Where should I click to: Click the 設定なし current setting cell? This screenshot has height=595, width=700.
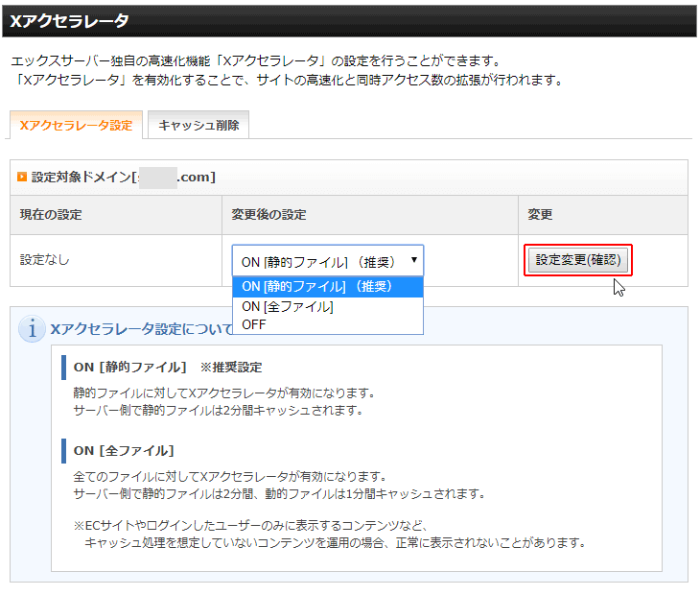tap(44, 260)
